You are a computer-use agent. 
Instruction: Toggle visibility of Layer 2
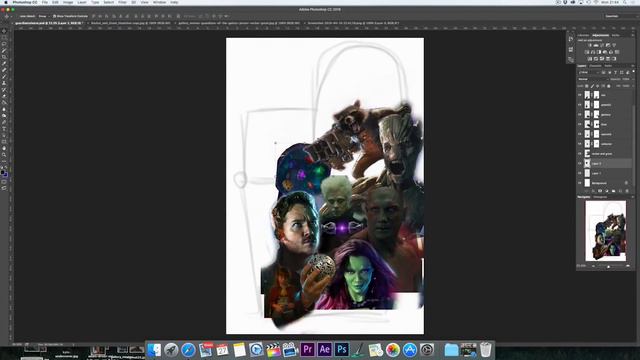(x=580, y=163)
